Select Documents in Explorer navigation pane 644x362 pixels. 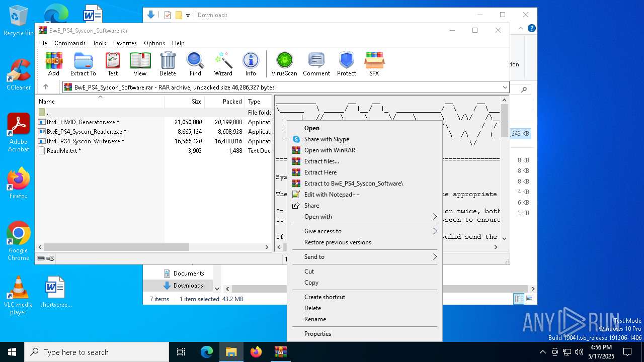184,274
